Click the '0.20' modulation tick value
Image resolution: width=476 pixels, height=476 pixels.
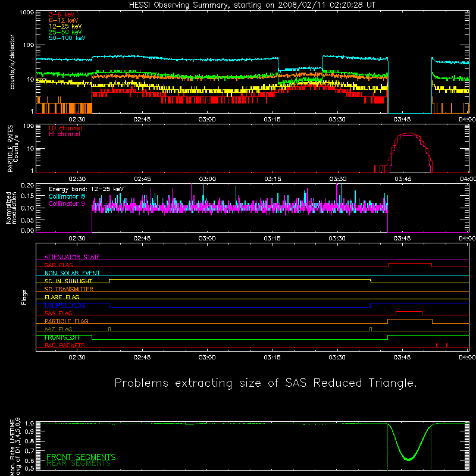pyautogui.click(x=27, y=186)
